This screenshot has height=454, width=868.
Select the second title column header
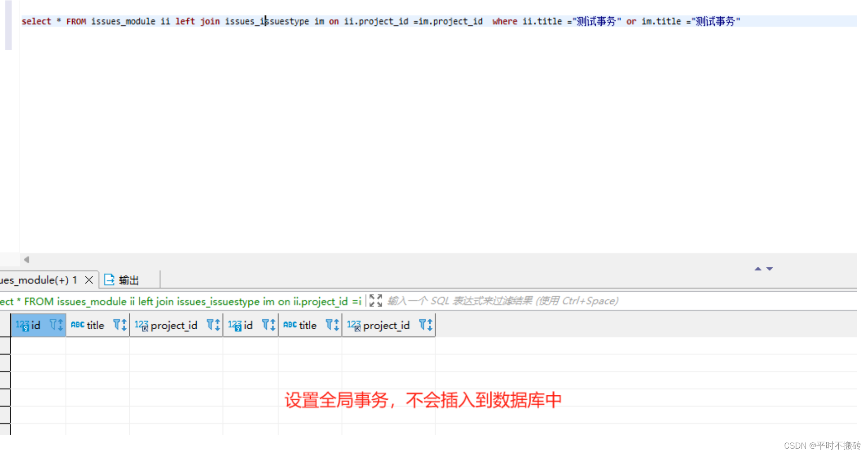point(310,325)
